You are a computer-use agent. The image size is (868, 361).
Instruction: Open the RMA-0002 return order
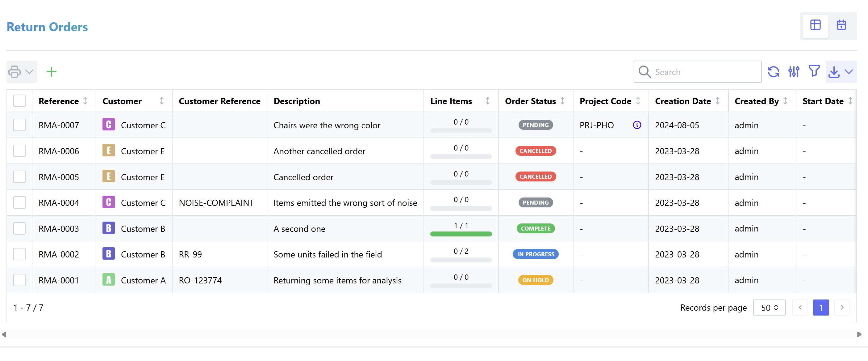[59, 254]
